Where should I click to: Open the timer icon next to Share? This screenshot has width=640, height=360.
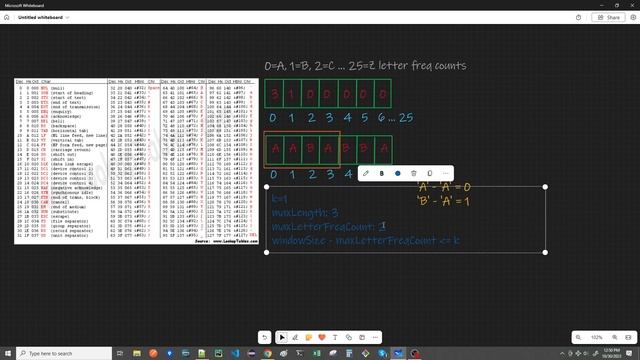(578, 18)
